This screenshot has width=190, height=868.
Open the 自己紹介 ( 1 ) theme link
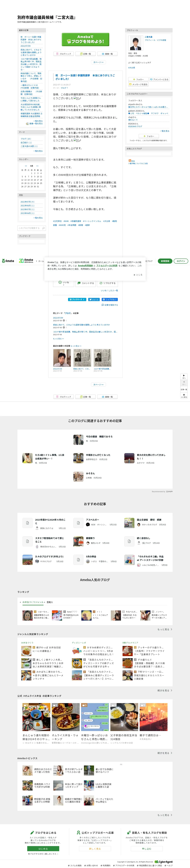[26, 143]
